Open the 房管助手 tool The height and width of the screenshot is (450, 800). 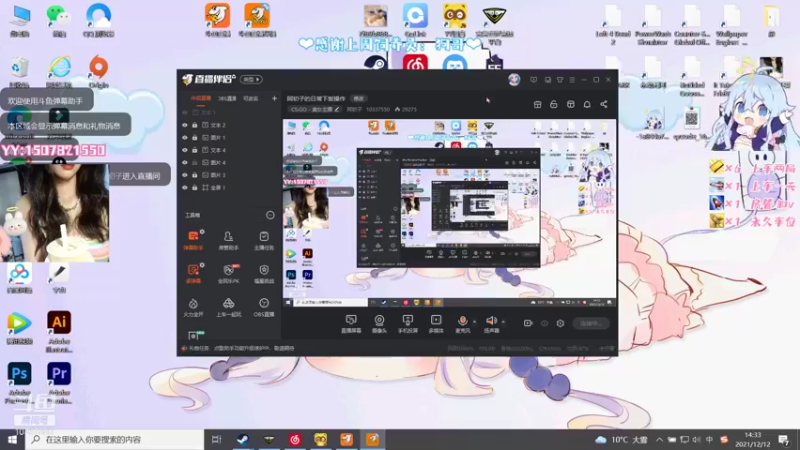(x=228, y=240)
